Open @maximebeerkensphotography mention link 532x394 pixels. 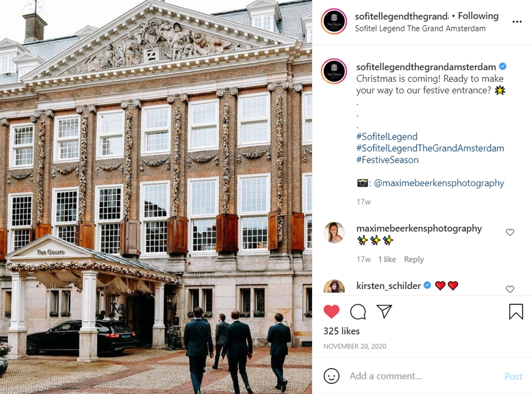[x=439, y=183]
